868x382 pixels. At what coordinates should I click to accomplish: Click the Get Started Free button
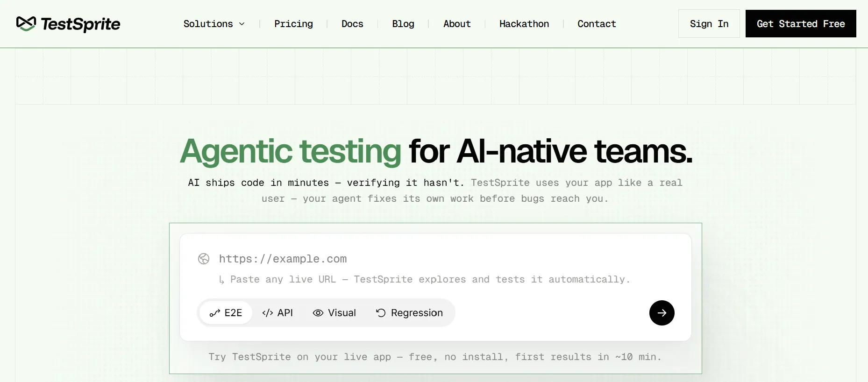tap(801, 23)
